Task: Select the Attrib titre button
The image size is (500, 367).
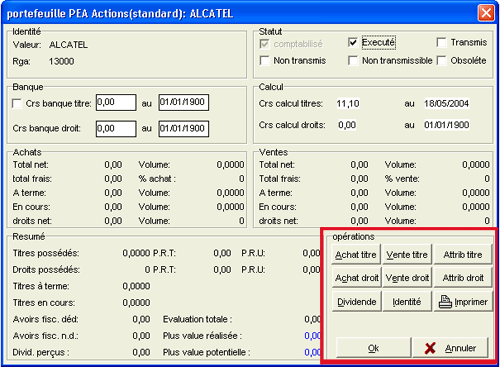Action: coord(463,255)
